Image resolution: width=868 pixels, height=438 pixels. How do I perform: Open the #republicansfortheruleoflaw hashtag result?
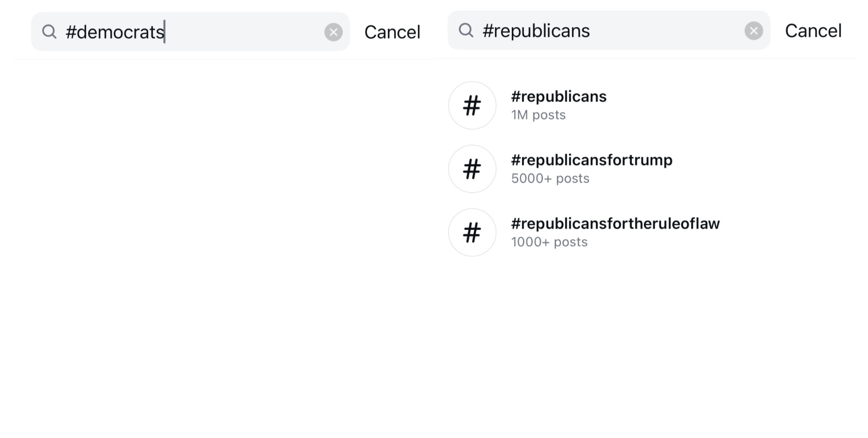tap(615, 223)
